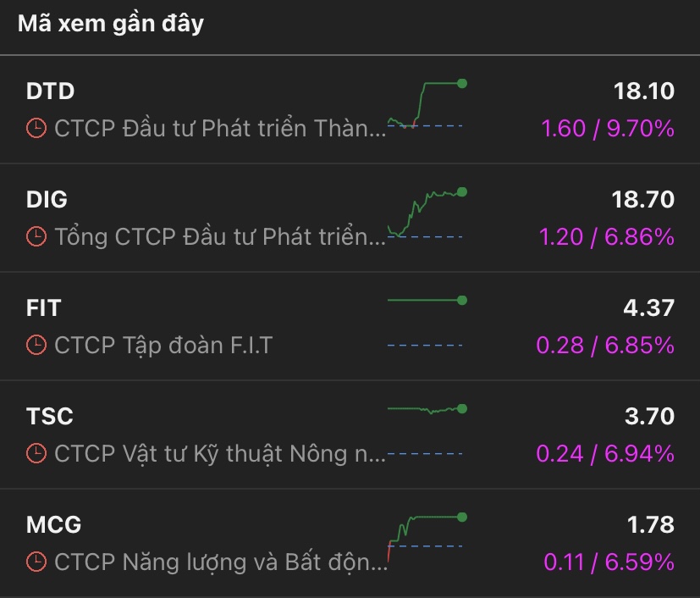This screenshot has height=598, width=700.
Task: Select the FIT ticker symbol
Action: pyautogui.click(x=44, y=308)
